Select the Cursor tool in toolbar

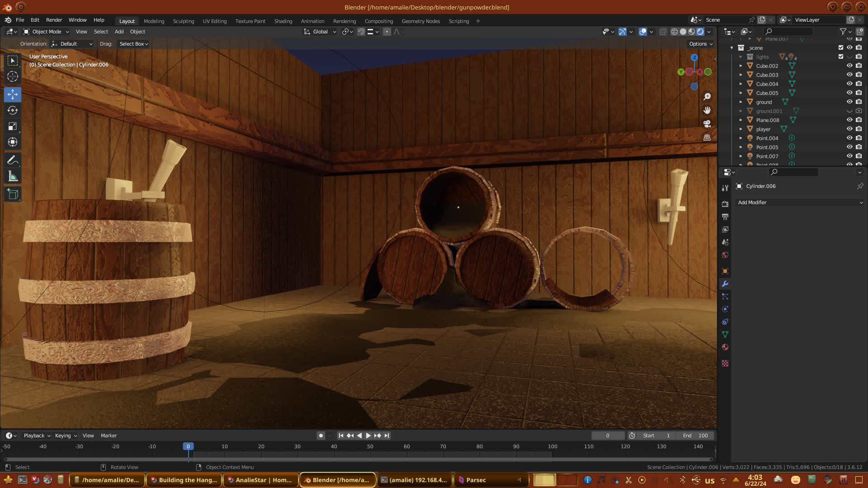[13, 76]
